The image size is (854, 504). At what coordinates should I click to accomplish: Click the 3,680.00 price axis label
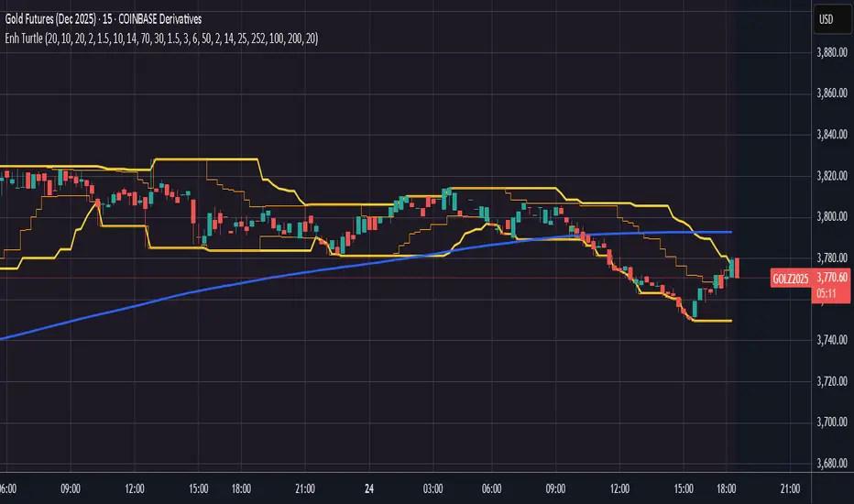(832, 463)
